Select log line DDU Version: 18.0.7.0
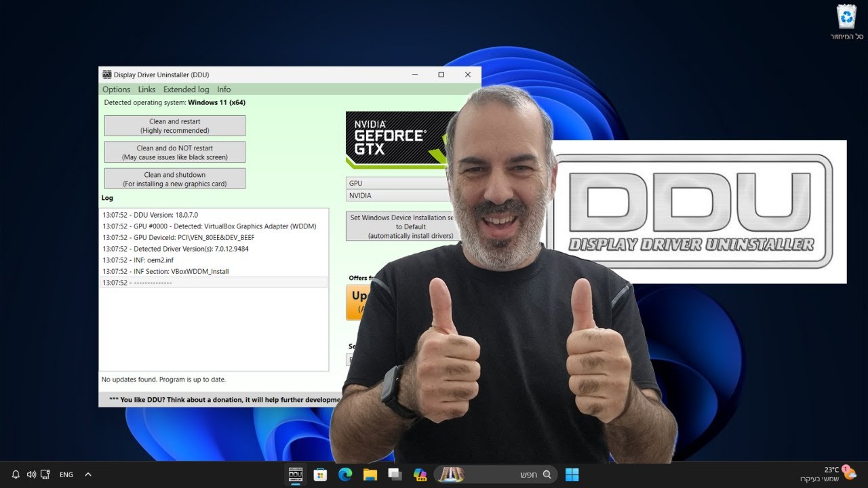868x488 pixels. tap(214, 215)
